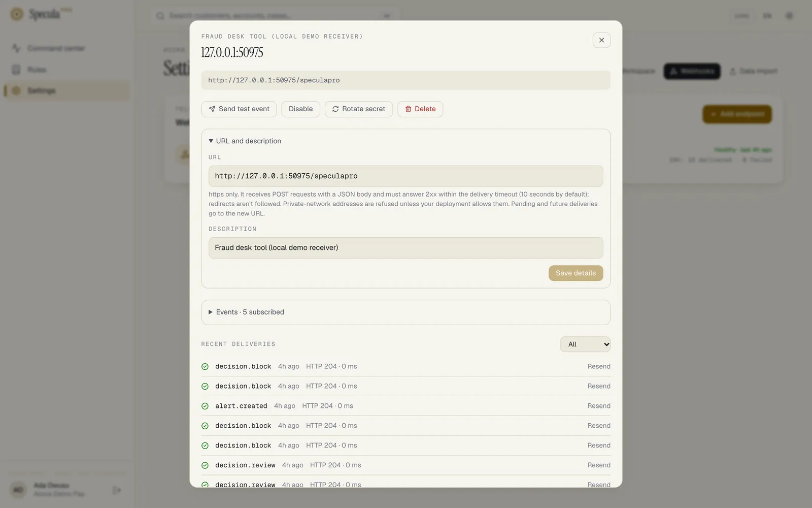
Task: Save the endpoint details
Action: point(576,273)
